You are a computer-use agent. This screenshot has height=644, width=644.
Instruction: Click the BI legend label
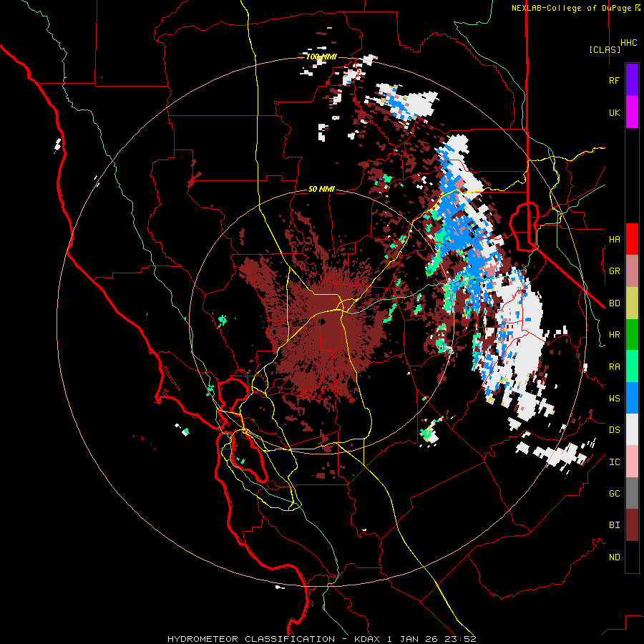tap(614, 525)
